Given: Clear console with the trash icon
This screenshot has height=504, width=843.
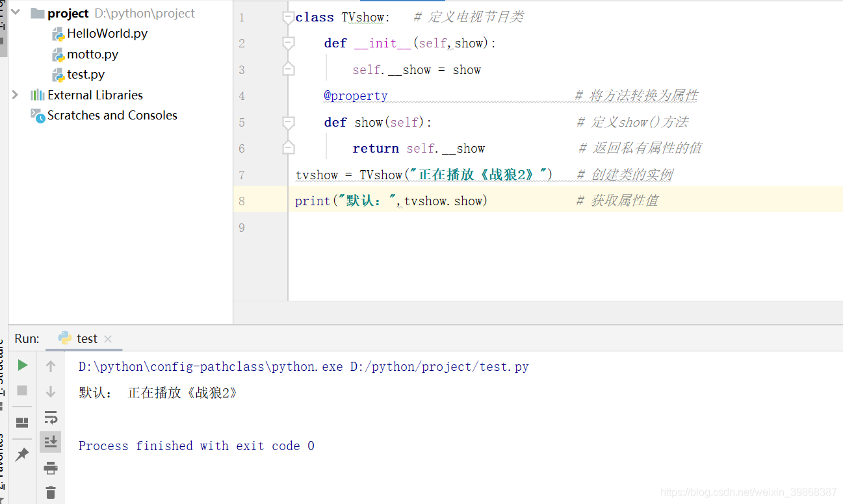Looking at the screenshot, I should point(51,492).
